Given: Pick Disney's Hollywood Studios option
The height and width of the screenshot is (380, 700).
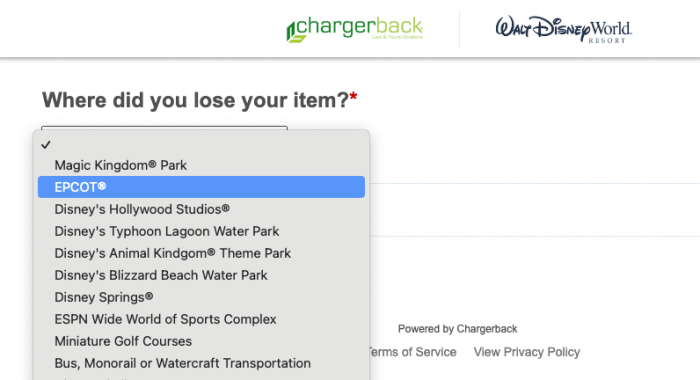Looking at the screenshot, I should pyautogui.click(x=201, y=209).
